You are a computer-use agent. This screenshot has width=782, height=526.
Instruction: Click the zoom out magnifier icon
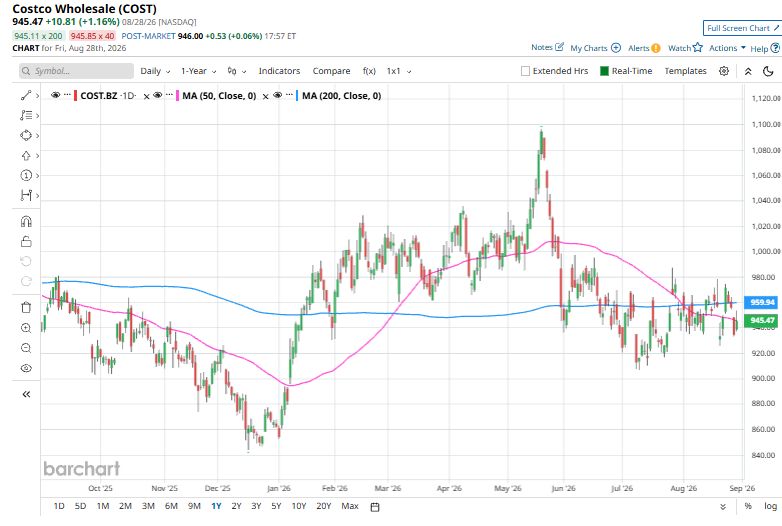(x=26, y=348)
